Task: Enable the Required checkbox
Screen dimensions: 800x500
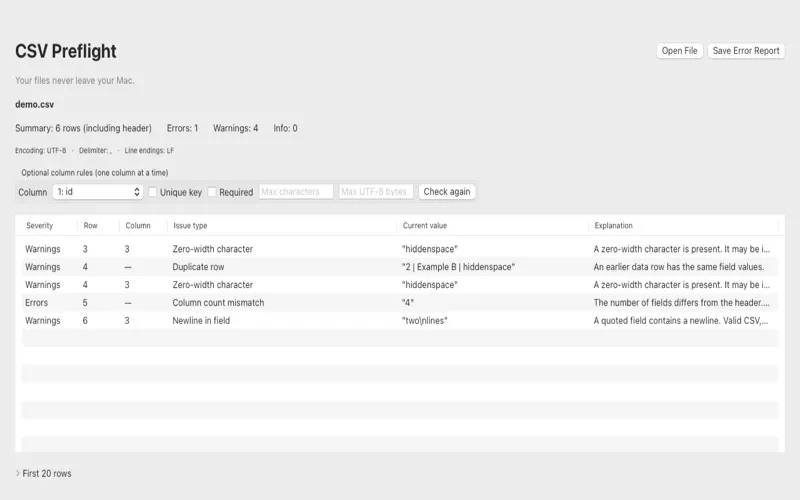Action: (212, 192)
